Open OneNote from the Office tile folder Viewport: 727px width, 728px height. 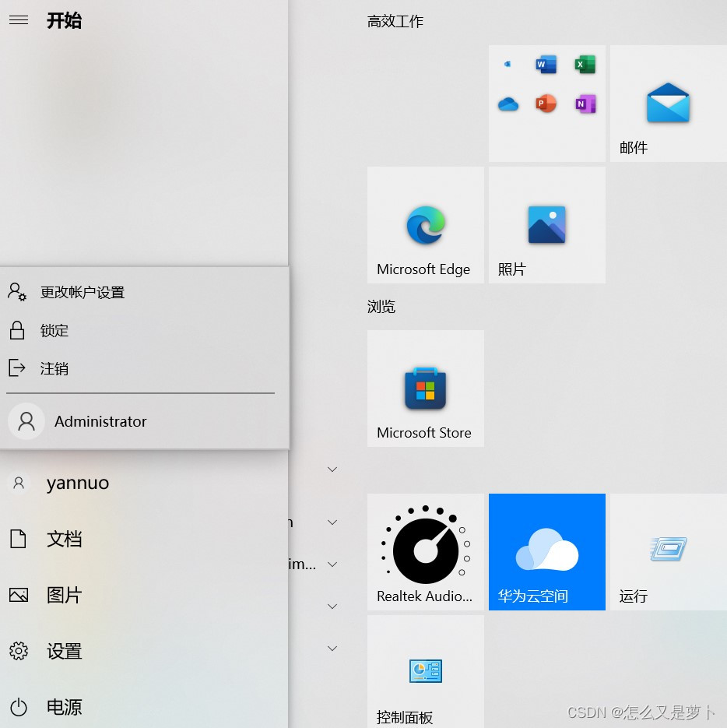585,104
